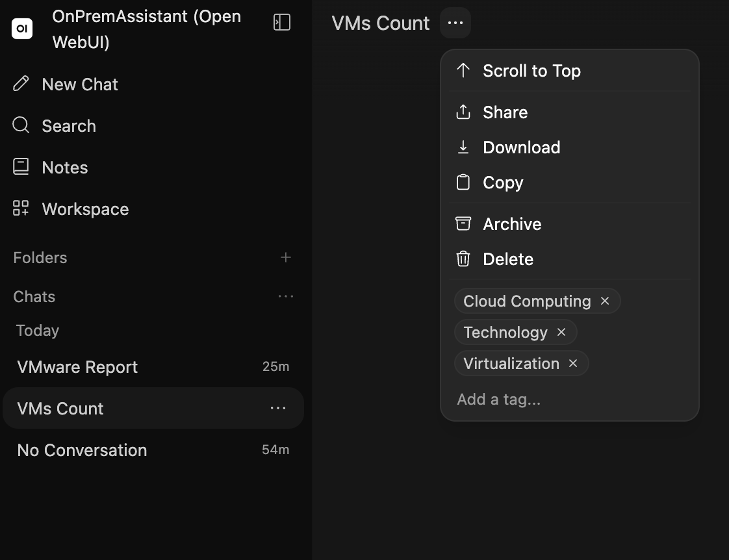Close the chat menu via header ellipsis button
Screen dimensions: 729x560
tap(455, 23)
